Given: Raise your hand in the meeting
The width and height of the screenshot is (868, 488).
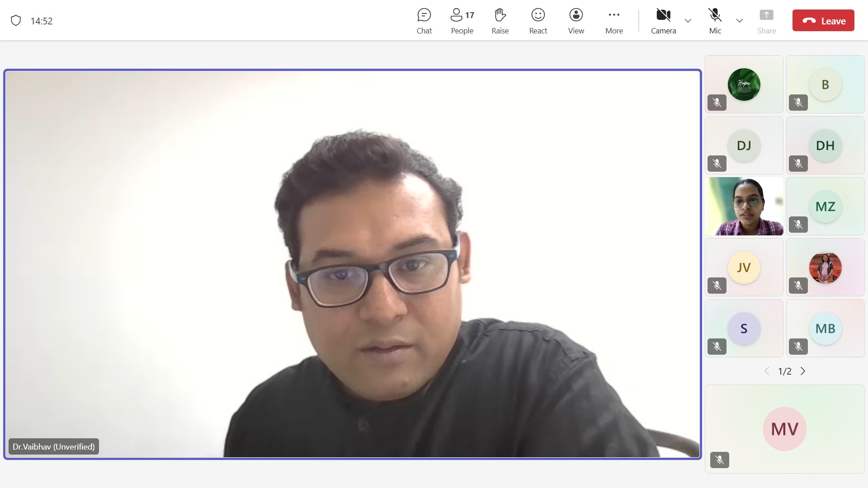Looking at the screenshot, I should click(500, 21).
